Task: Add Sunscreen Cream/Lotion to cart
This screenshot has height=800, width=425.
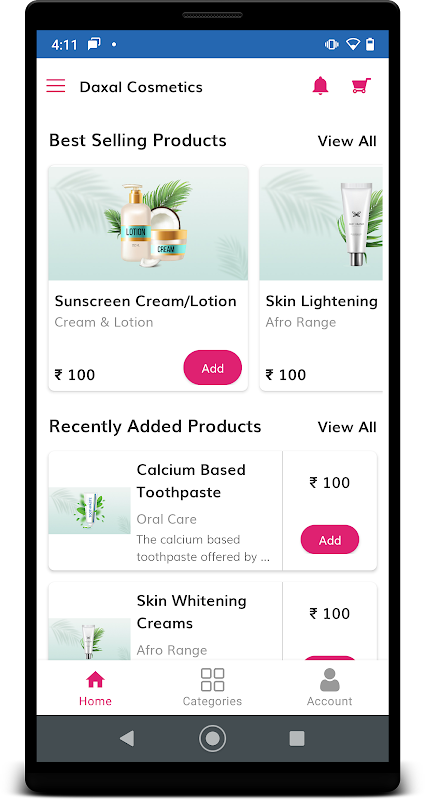Action: coord(213,367)
